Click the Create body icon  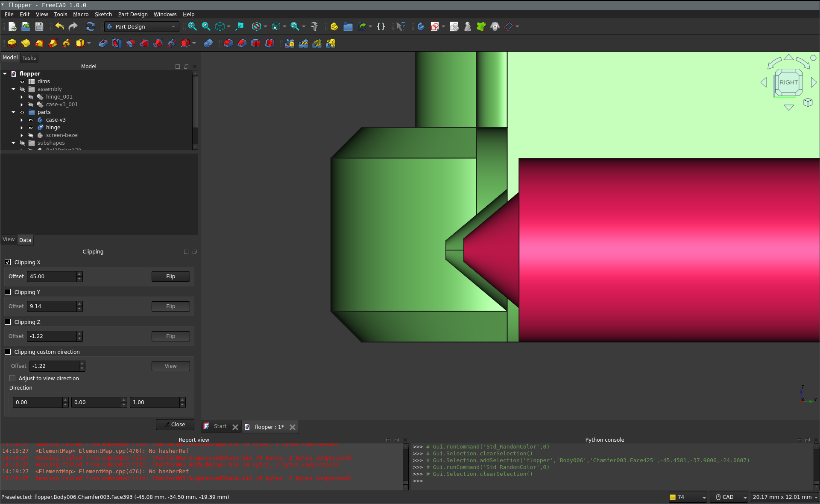(421, 26)
